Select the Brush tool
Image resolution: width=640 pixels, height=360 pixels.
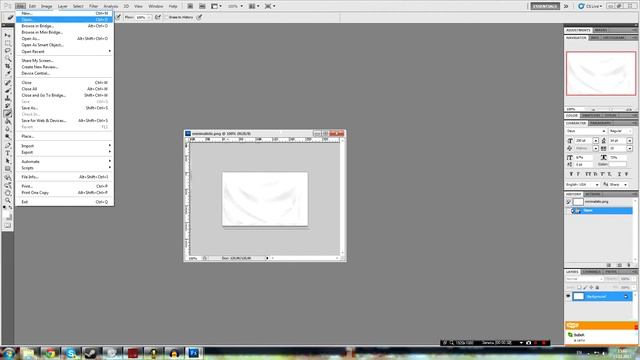[8, 91]
